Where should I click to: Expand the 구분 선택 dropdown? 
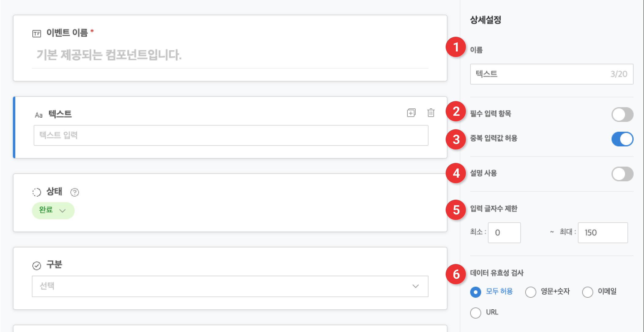[230, 286]
